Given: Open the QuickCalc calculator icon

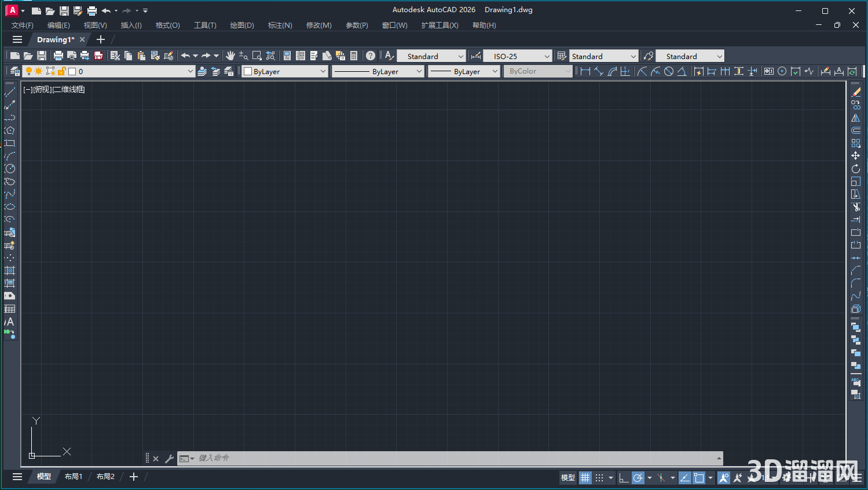Looking at the screenshot, I should point(354,56).
